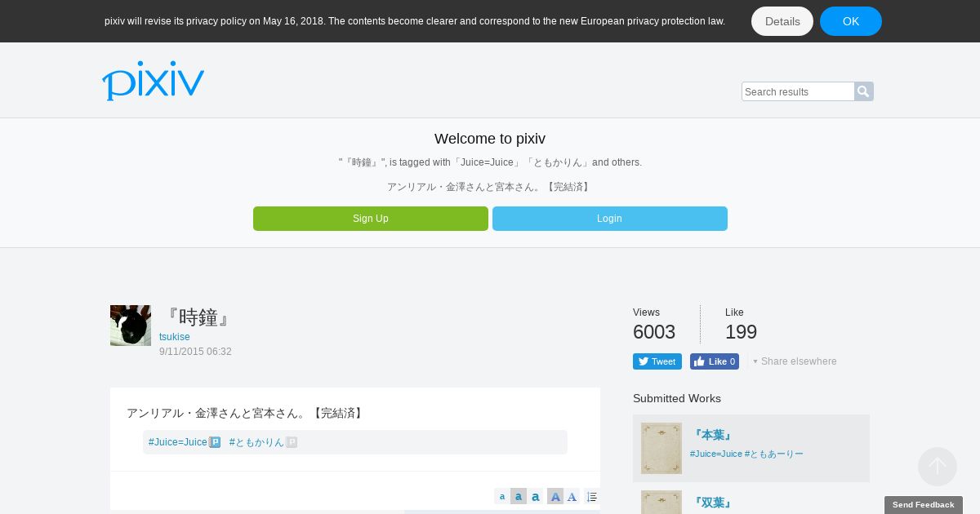Open pixiv encyclopedia icon next to ともかりん tag
The width and height of the screenshot is (980, 514).
292,442
